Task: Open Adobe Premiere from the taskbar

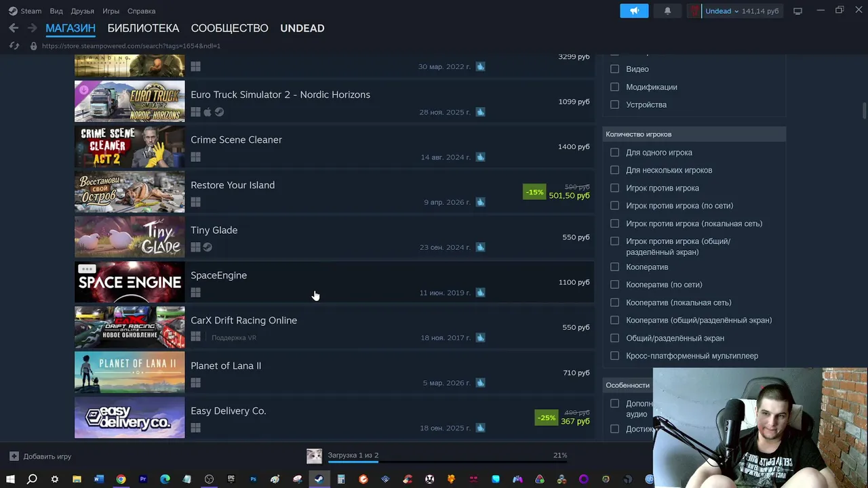Action: point(143,479)
